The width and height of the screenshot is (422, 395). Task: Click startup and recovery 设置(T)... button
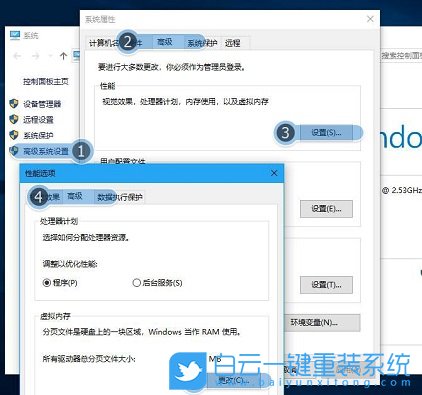(326, 285)
